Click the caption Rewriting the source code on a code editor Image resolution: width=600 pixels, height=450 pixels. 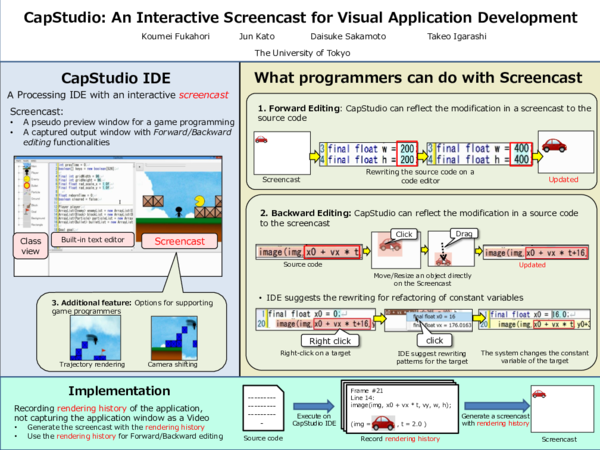(420, 176)
